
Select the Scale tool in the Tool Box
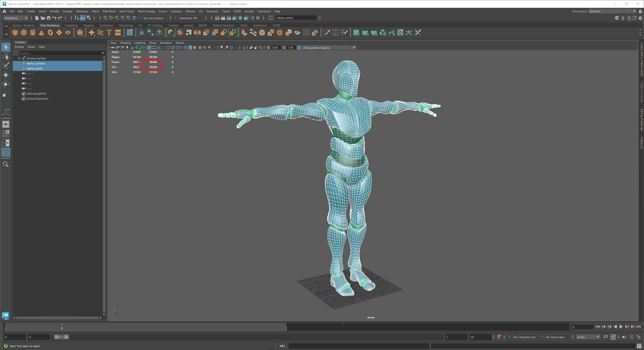pos(6,94)
